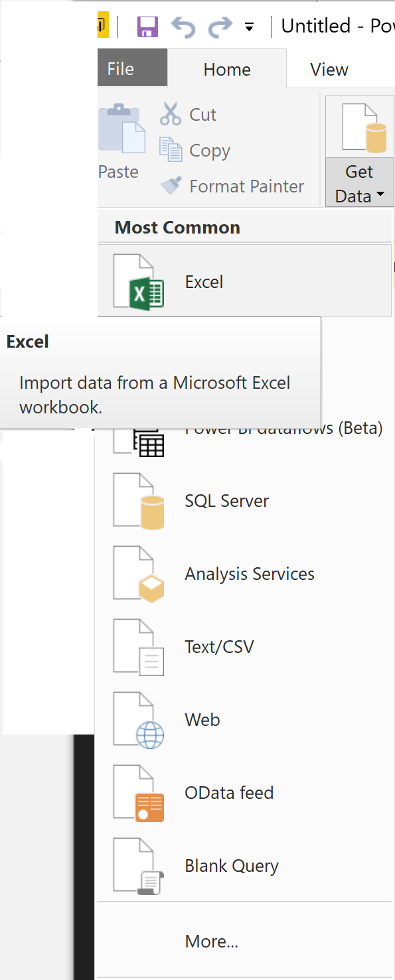Select the Excel data source icon
Screen dimensions: 395x980
(x=138, y=281)
